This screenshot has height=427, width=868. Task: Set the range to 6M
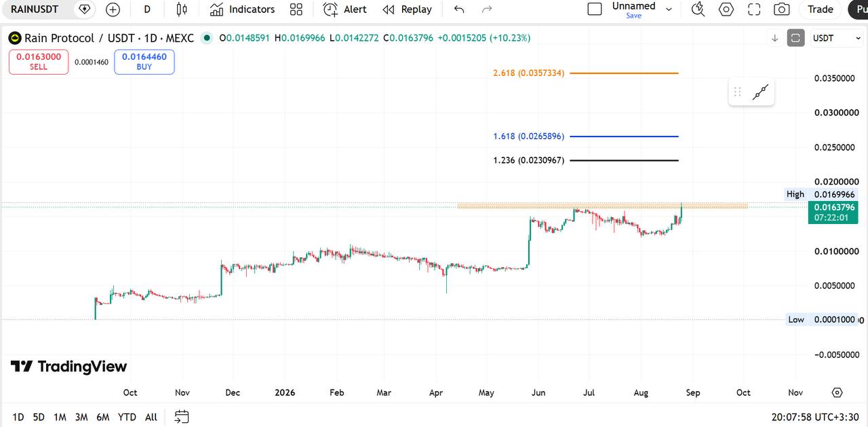(103, 417)
